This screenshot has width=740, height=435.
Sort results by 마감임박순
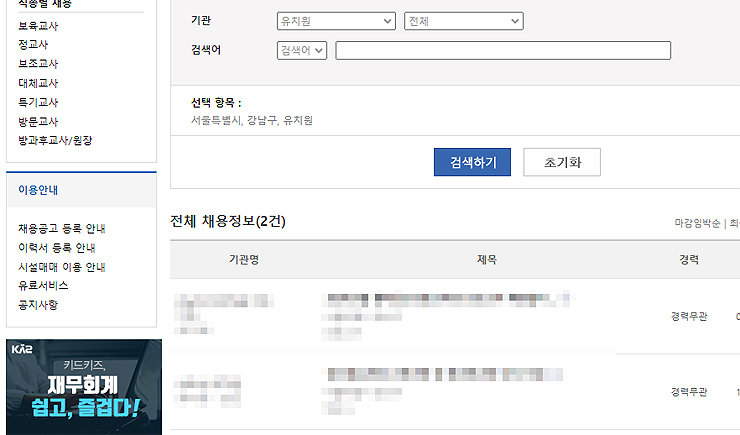[697, 223]
